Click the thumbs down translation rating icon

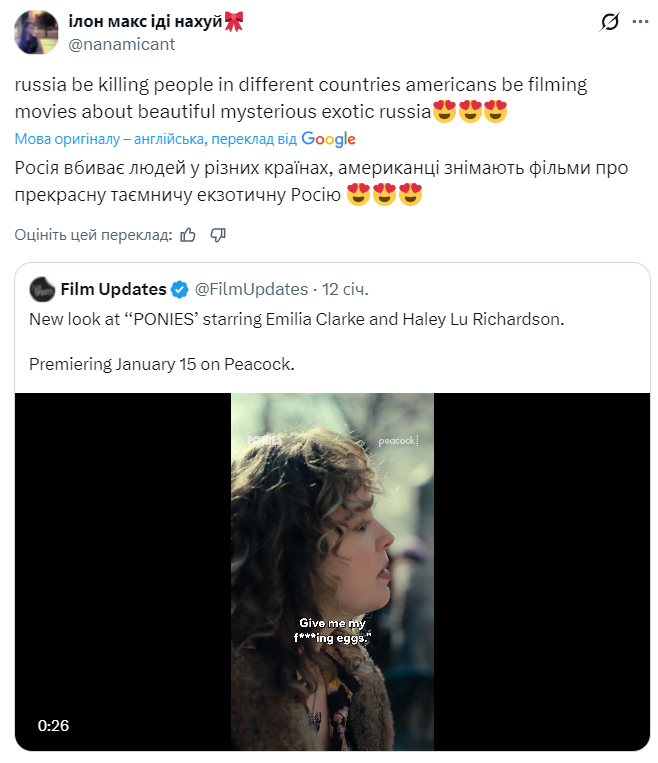tap(218, 235)
